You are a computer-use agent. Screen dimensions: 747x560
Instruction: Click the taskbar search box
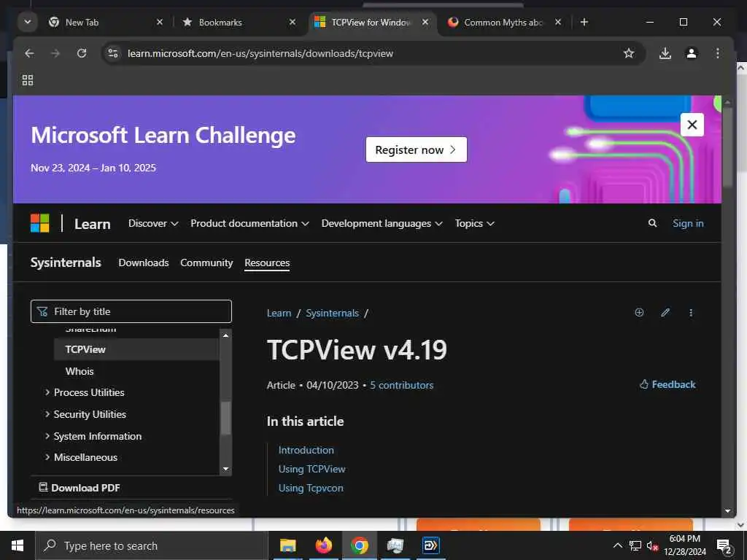point(152,545)
